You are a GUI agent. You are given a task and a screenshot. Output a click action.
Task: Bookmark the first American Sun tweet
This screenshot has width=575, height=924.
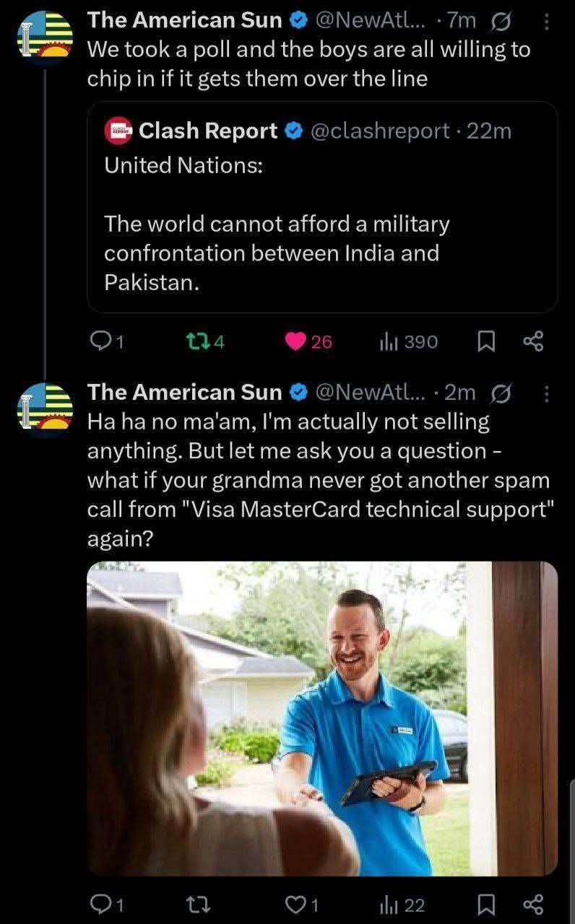tap(488, 341)
